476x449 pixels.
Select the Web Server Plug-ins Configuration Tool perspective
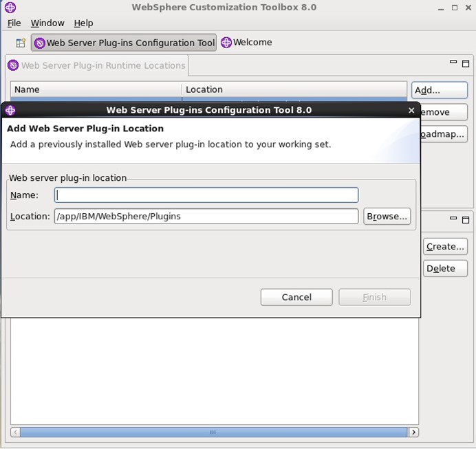125,43
